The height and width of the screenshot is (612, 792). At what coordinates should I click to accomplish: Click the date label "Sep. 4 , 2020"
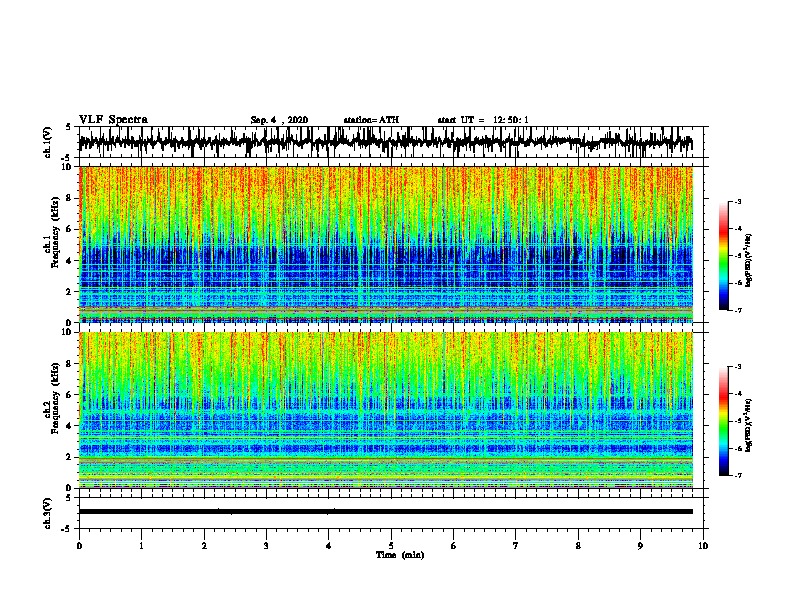tap(279, 120)
